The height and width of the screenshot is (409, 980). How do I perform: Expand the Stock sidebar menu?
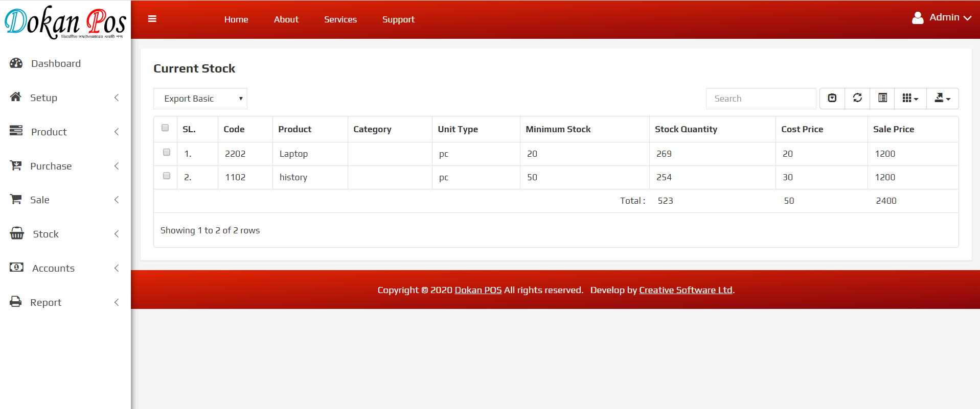coord(46,234)
